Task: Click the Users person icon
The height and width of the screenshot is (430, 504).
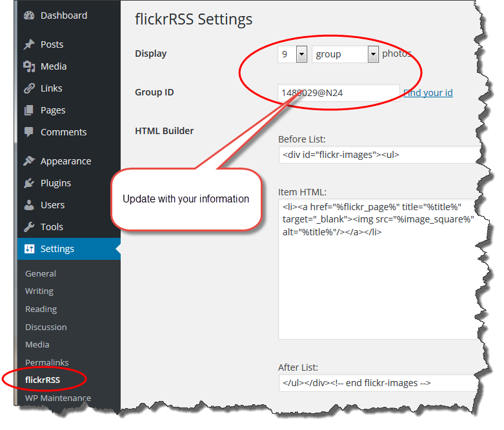Action: (x=29, y=205)
